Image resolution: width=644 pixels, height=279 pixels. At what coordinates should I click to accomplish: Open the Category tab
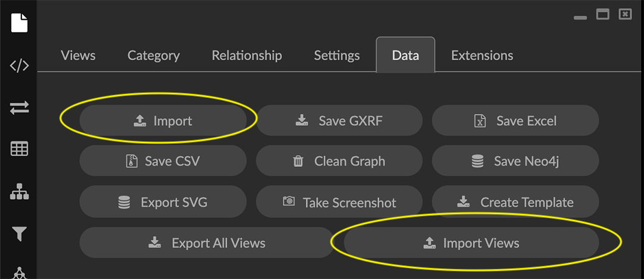153,55
